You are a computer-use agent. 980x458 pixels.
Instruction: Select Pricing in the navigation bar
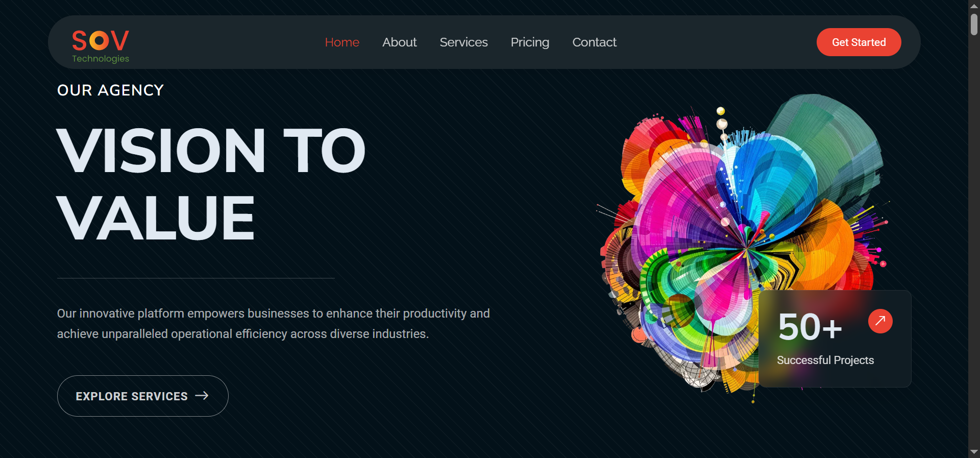click(530, 42)
